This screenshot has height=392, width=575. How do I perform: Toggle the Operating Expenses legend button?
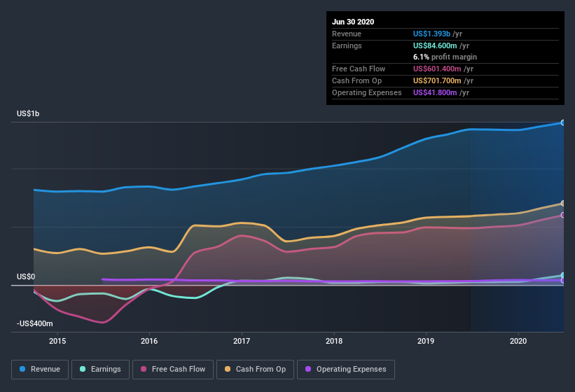coord(346,370)
